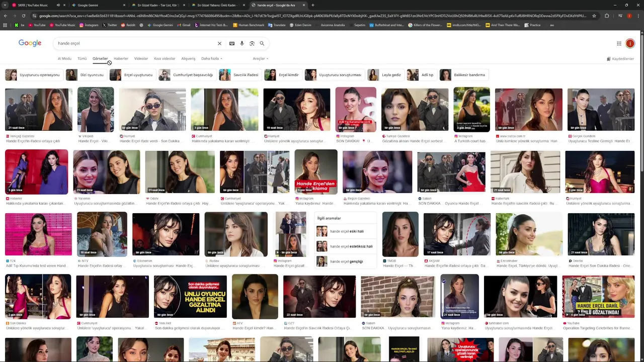
Task: Open the 'HANDE ERÇEL DAHİL' YouTube thumbnail
Action: [x=598, y=297]
